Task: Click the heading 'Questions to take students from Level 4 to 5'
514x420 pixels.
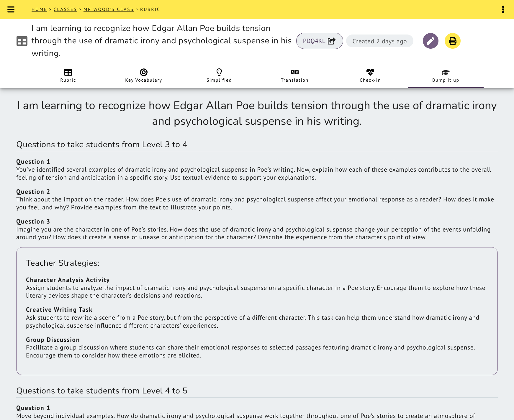Action: click(102, 391)
